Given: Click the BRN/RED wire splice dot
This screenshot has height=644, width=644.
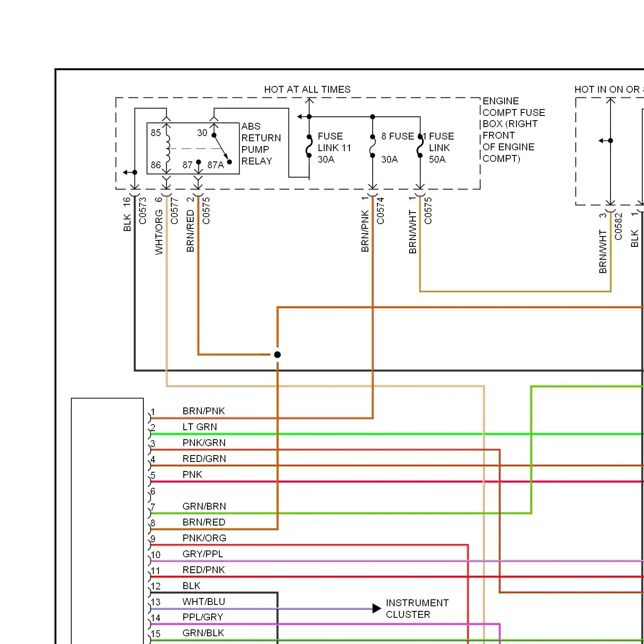Looking at the screenshot, I should coord(277,355).
